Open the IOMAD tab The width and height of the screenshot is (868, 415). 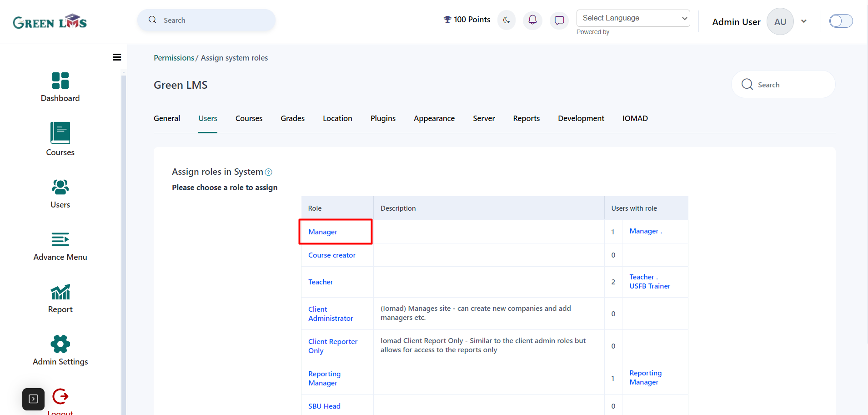(x=635, y=118)
